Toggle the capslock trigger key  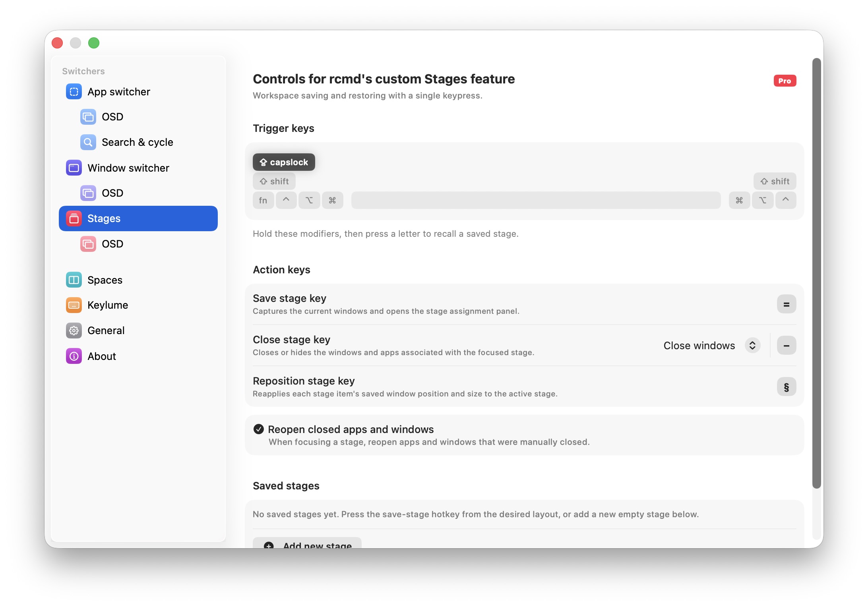click(x=284, y=162)
